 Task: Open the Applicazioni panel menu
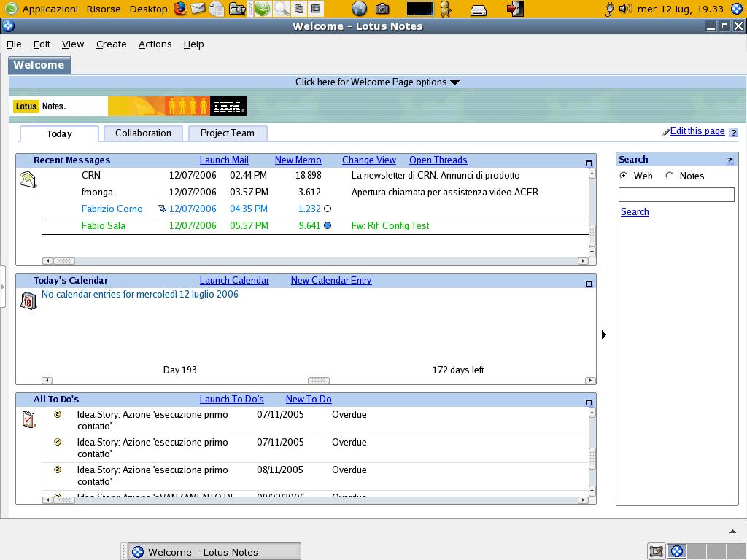click(x=50, y=9)
